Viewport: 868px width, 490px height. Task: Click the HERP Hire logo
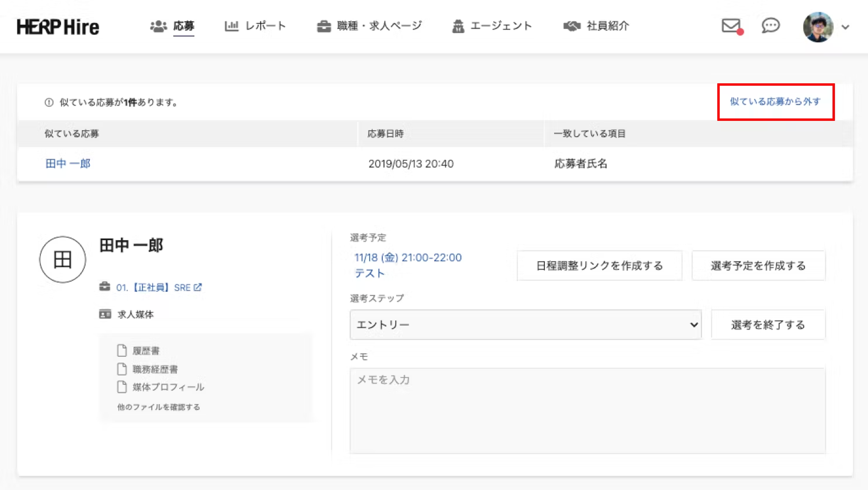click(58, 27)
